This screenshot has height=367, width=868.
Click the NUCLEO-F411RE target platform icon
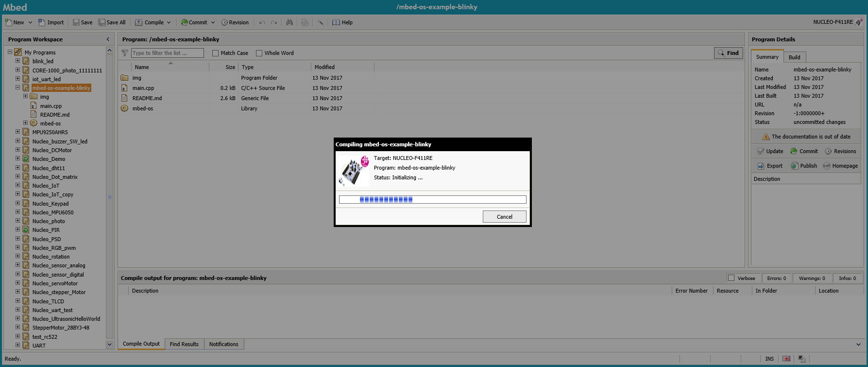pos(859,22)
